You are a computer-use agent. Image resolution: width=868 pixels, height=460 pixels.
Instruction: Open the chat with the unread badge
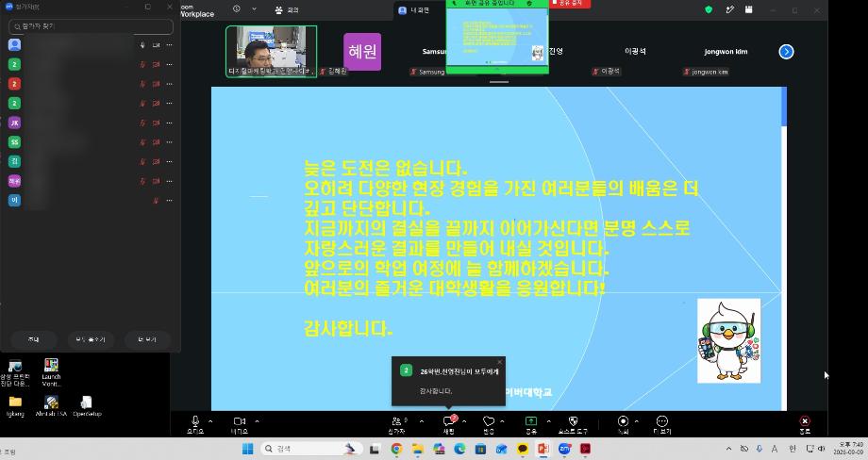pos(449,424)
